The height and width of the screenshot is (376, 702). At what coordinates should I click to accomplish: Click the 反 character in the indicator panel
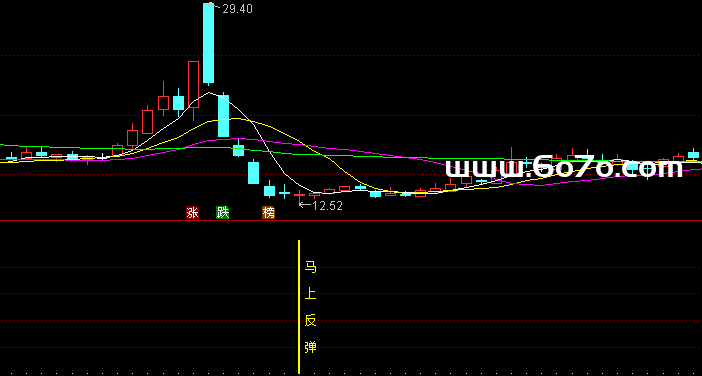310,320
